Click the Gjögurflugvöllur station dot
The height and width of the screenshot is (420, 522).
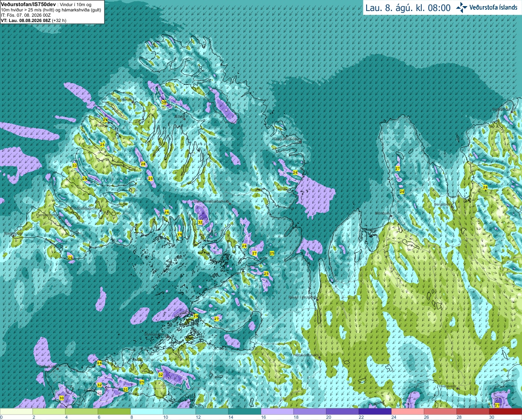pyautogui.click(x=300, y=142)
